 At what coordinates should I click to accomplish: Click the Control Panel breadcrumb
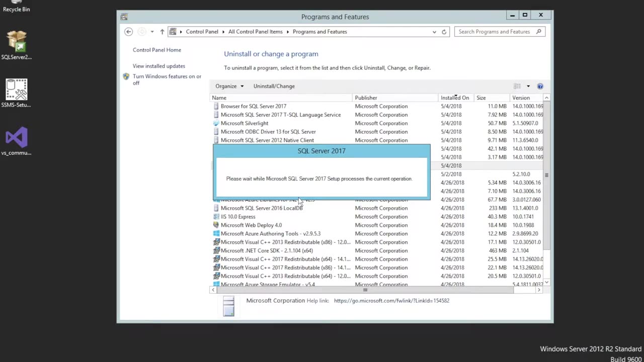point(202,32)
